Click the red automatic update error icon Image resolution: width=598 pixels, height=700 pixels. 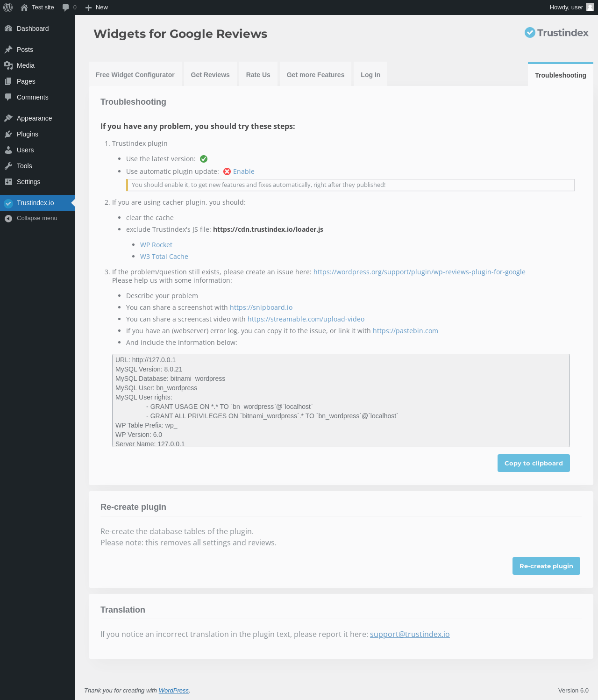[227, 171]
